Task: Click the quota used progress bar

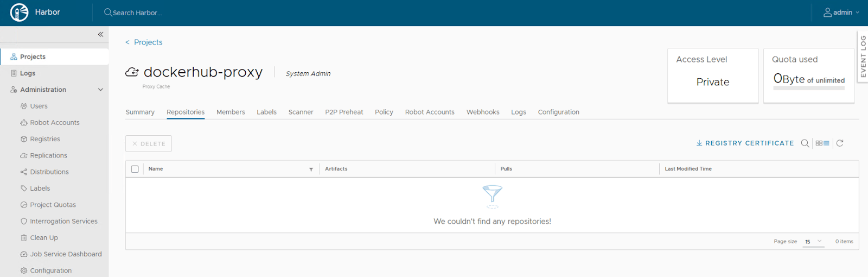Action: tap(809, 88)
